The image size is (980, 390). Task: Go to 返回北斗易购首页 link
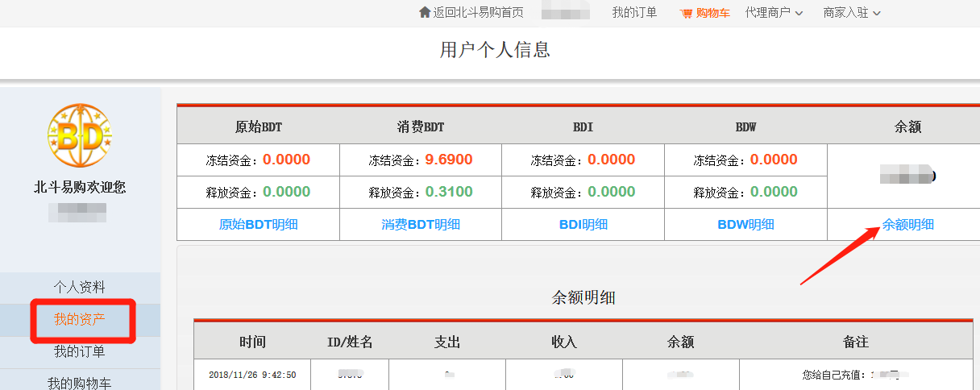478,13
